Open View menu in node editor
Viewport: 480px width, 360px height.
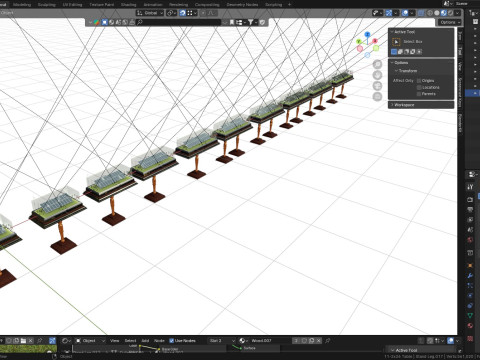click(114, 341)
